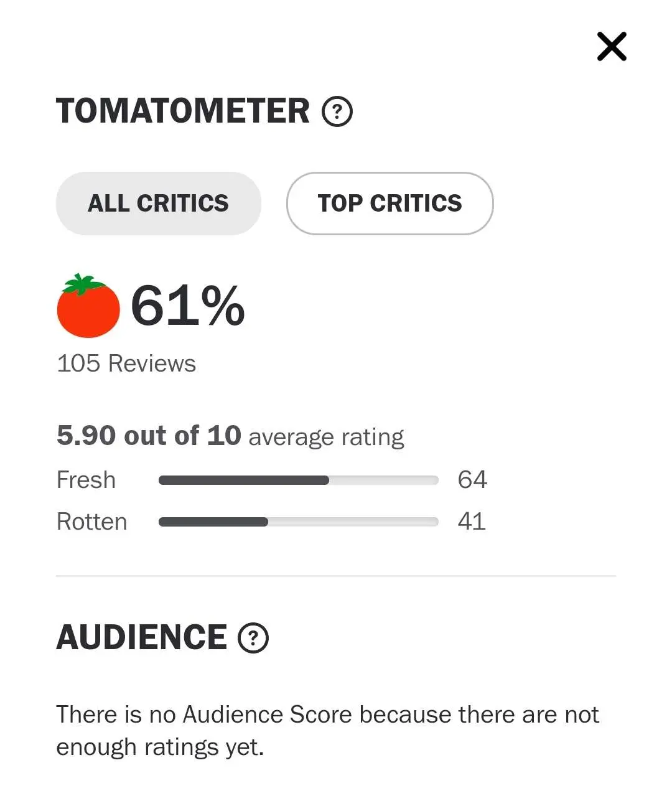
Task: Click the words "average rating"
Action: 326,437
